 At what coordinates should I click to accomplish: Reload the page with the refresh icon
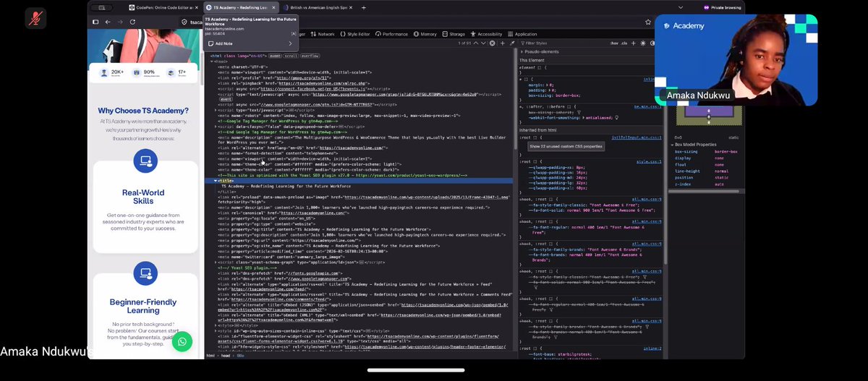click(x=132, y=22)
